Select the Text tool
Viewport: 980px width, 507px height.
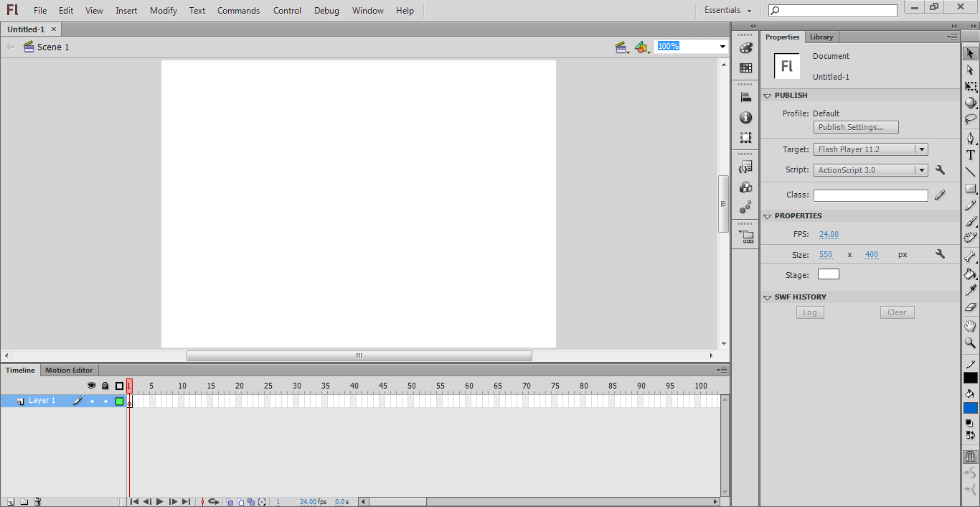[970, 155]
